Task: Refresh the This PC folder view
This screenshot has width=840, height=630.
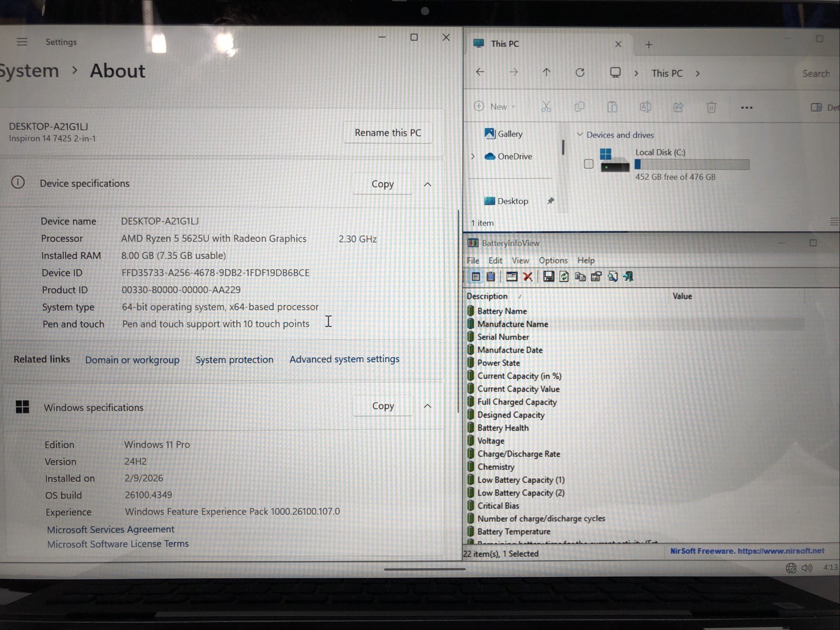Action: point(580,73)
